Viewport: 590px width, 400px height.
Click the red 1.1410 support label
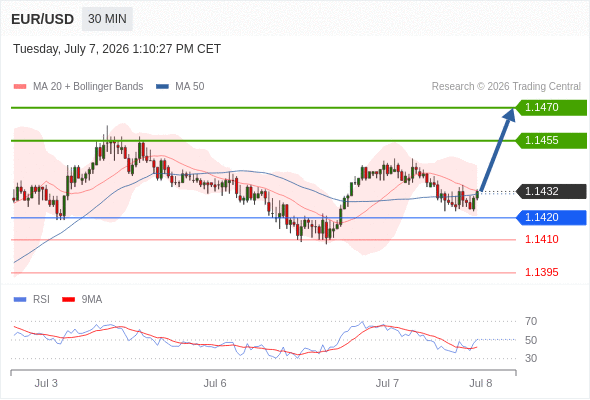(x=541, y=239)
